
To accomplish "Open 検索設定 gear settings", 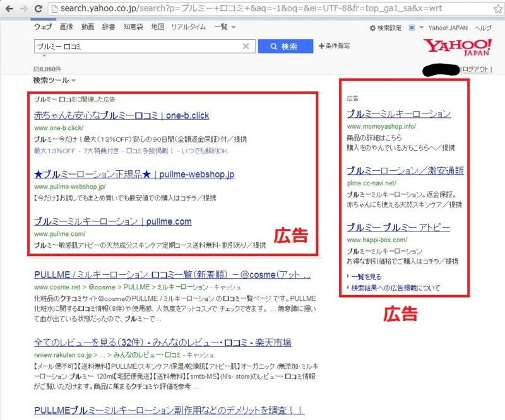I will (386, 28).
